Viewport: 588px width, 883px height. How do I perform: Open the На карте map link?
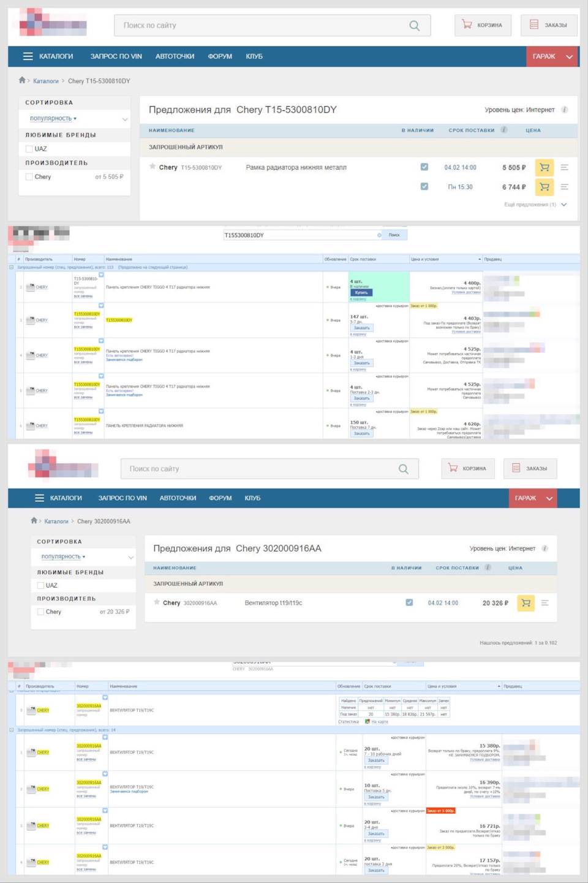(380, 721)
